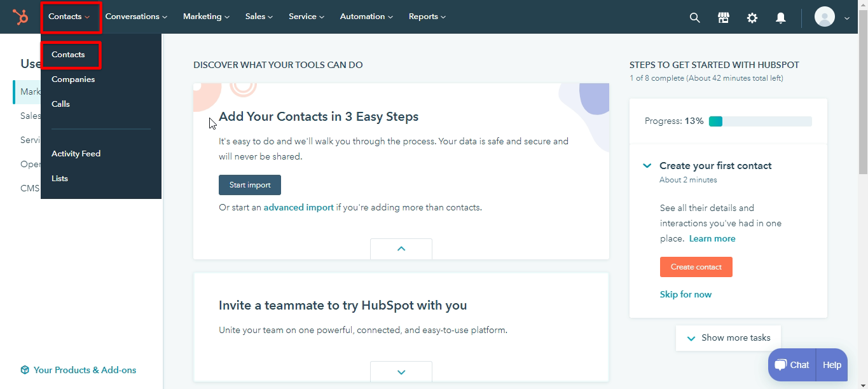
Task: Click Show more tasks button
Action: pos(728,338)
